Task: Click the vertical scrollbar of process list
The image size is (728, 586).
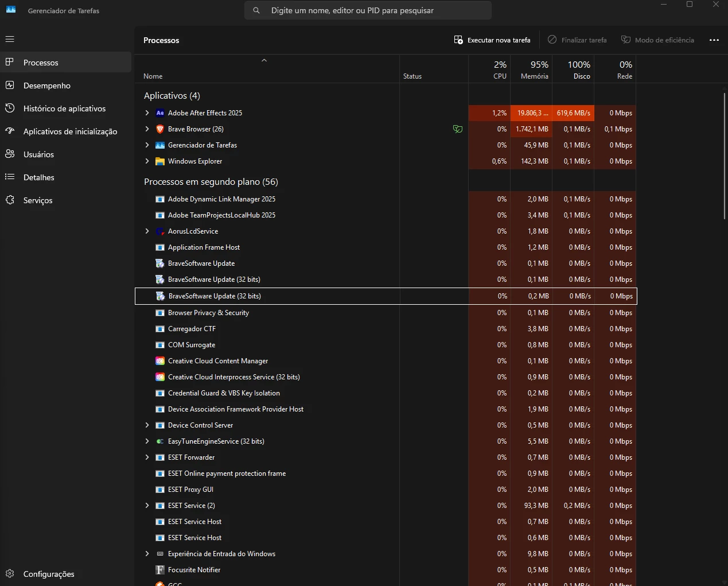Action: (x=725, y=155)
